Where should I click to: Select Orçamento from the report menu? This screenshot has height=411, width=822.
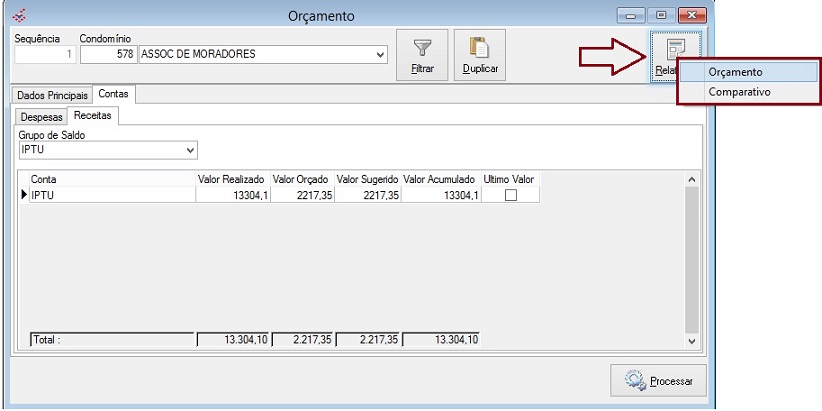pos(735,72)
